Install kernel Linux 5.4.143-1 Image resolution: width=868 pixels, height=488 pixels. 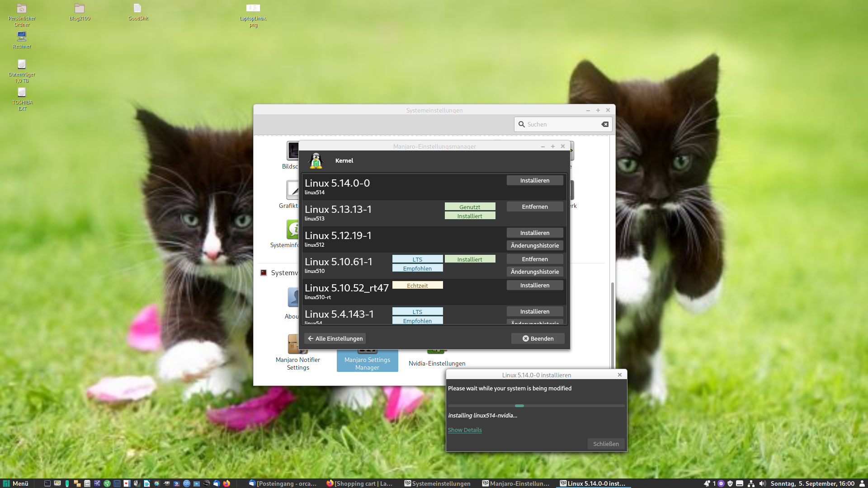click(535, 311)
